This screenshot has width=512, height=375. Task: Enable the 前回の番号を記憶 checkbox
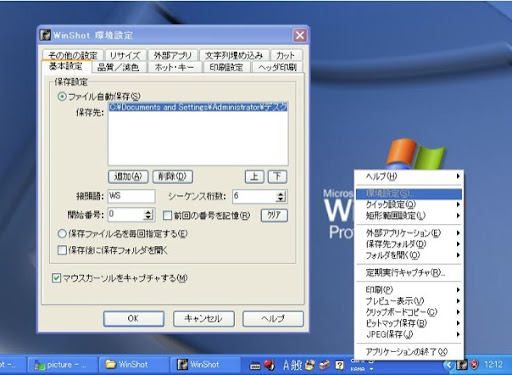(x=167, y=215)
